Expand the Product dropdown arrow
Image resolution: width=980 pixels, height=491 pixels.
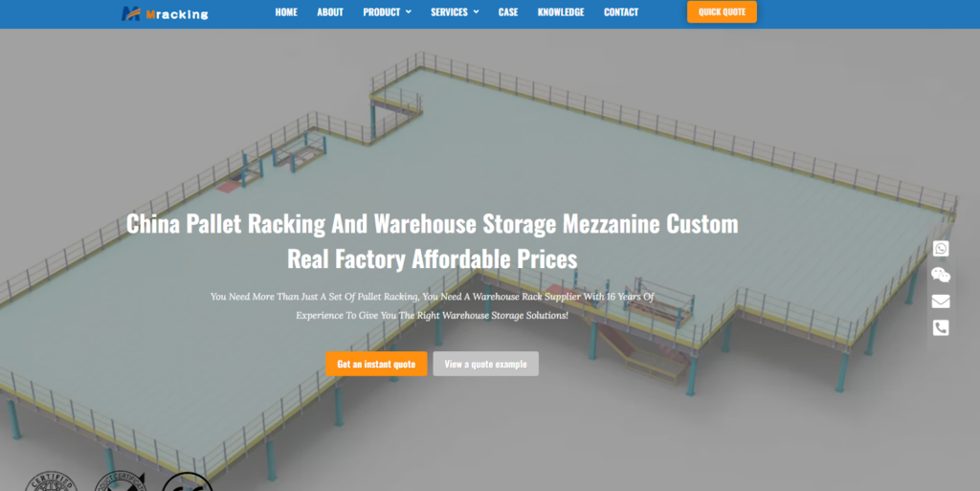(x=409, y=11)
